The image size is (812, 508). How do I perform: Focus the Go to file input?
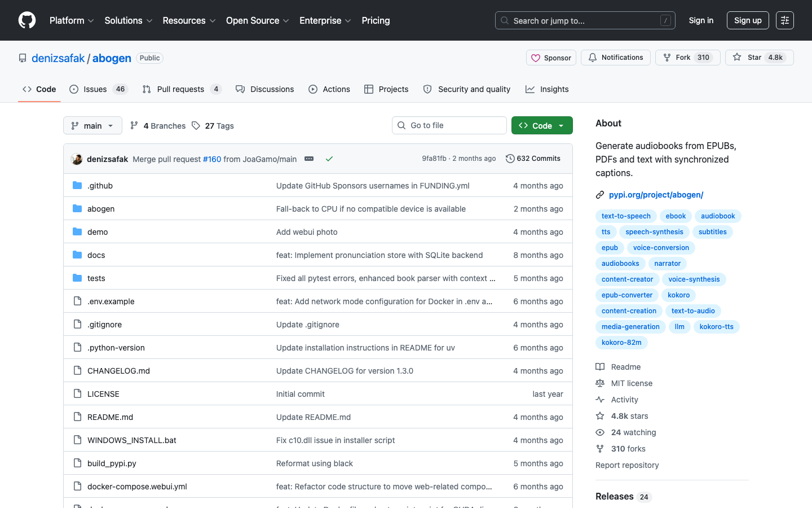pyautogui.click(x=449, y=125)
